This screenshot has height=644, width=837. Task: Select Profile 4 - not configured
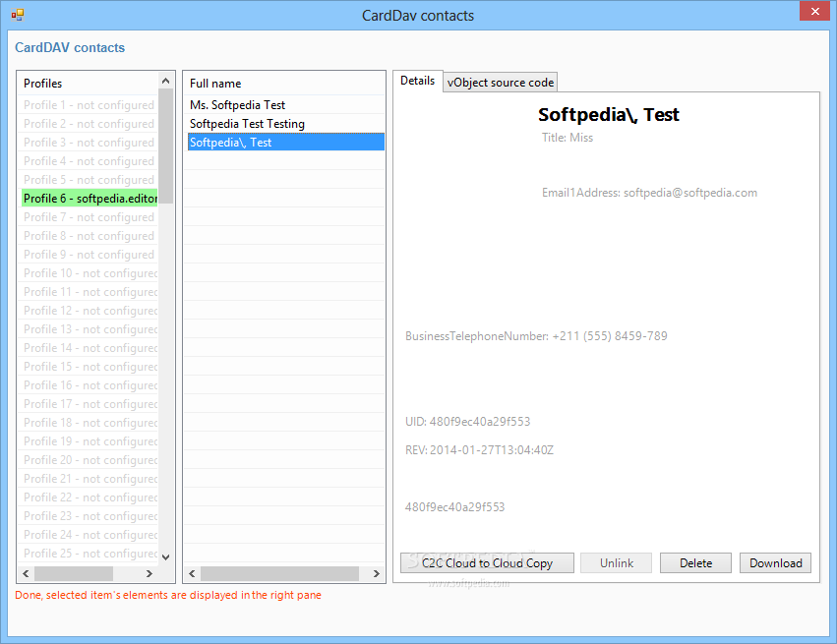(90, 161)
